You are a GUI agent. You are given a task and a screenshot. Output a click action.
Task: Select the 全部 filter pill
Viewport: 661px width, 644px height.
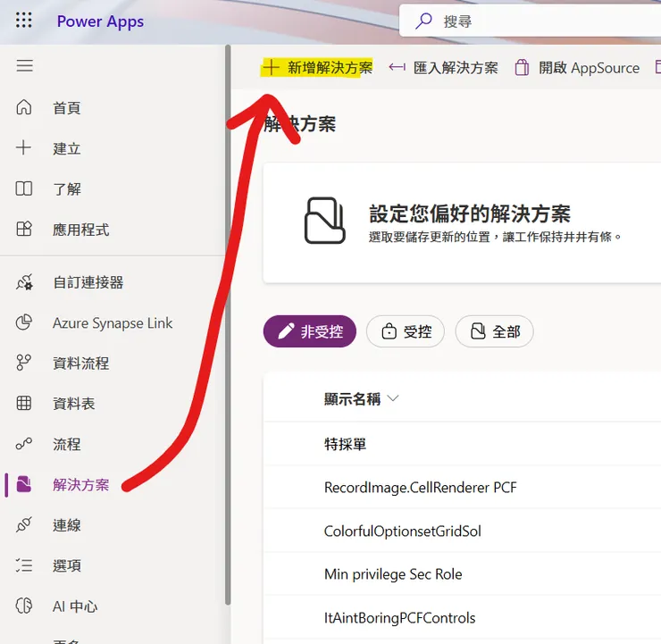[x=494, y=331]
